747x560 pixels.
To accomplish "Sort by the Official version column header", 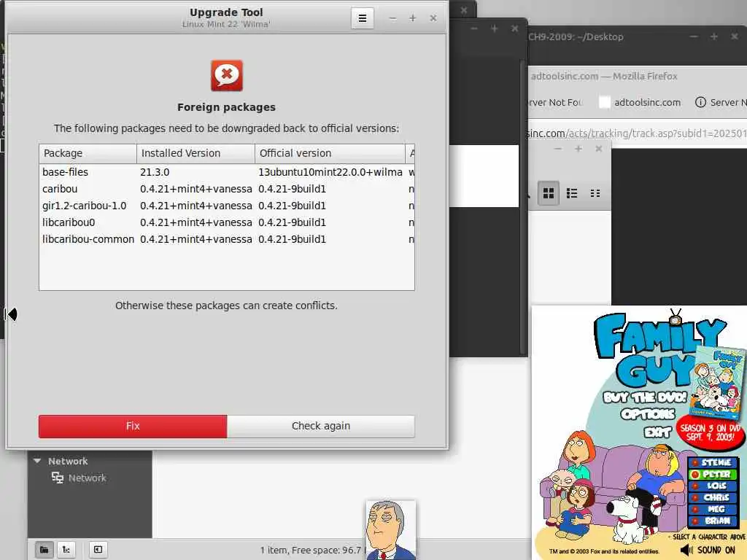I will 330,153.
